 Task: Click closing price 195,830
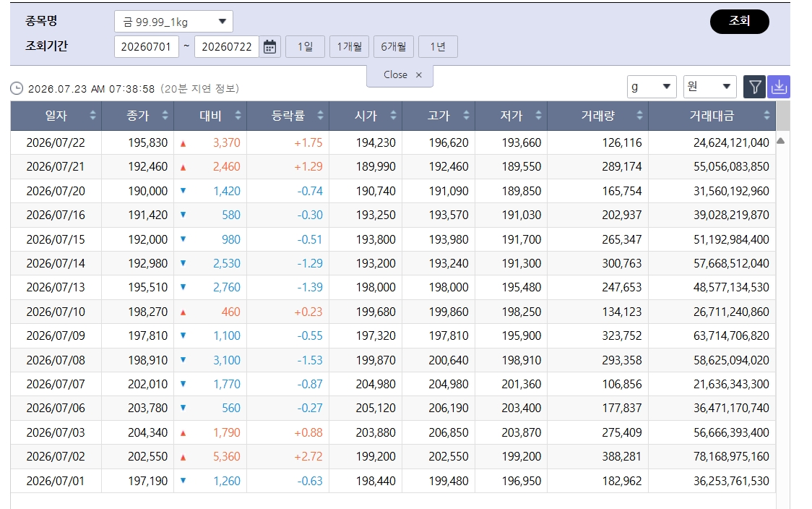pyautogui.click(x=147, y=142)
